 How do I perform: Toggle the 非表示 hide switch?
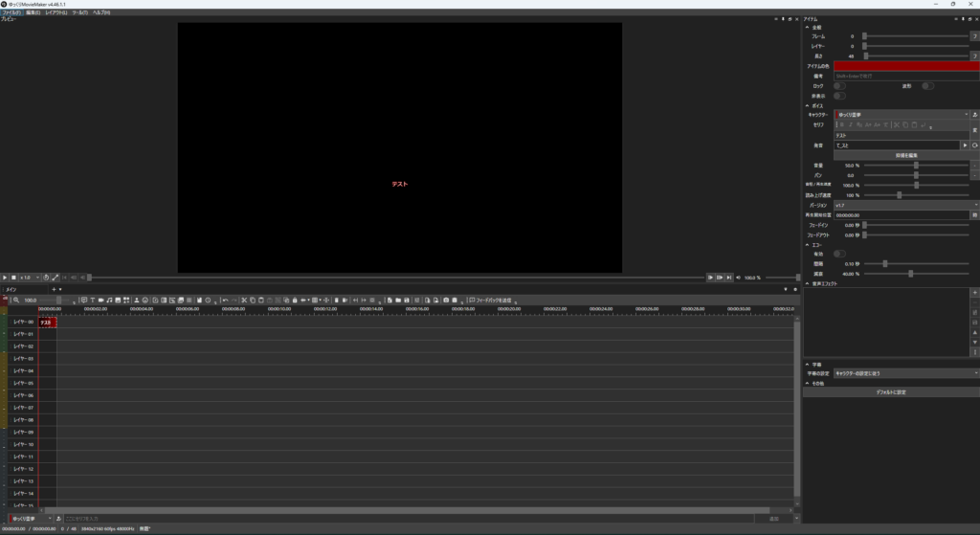839,96
